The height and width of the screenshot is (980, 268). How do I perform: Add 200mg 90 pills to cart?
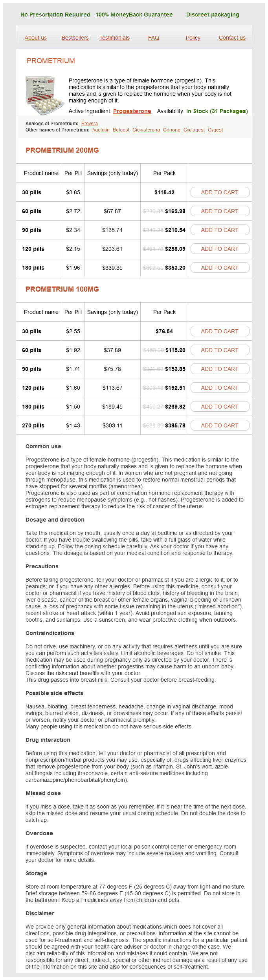pos(220,230)
